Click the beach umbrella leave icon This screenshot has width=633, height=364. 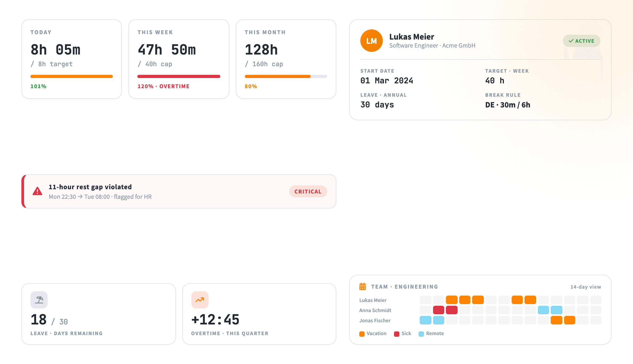coord(39,300)
